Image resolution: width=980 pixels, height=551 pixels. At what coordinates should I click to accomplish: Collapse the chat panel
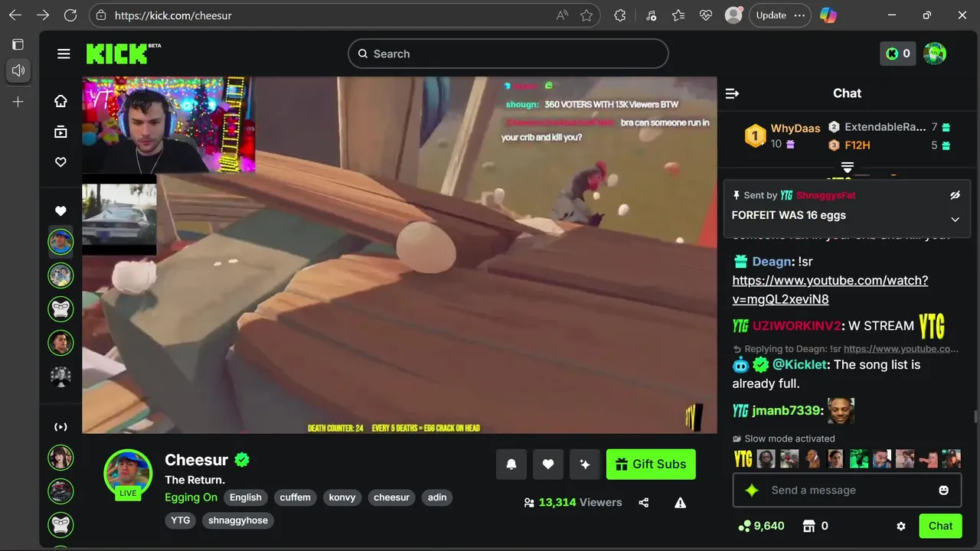pyautogui.click(x=732, y=93)
